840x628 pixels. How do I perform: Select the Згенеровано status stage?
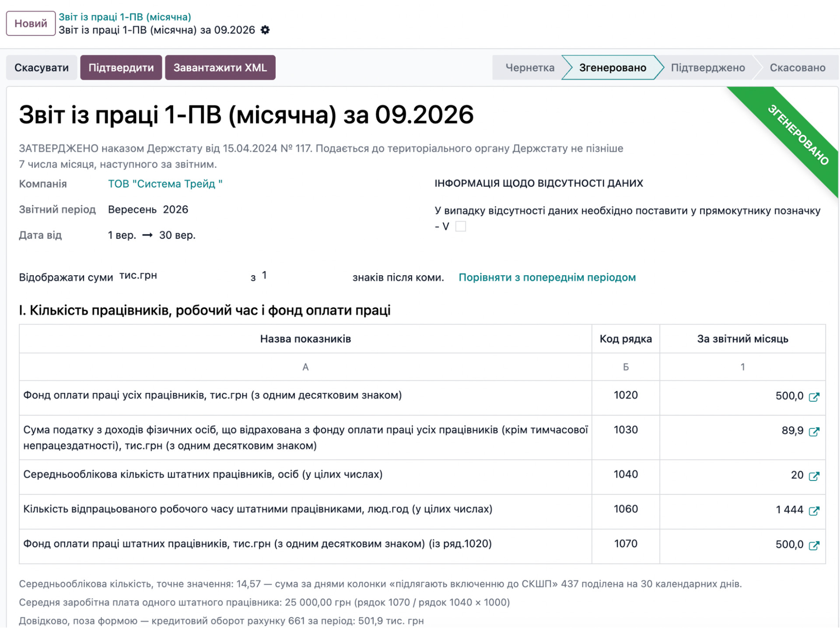click(612, 67)
